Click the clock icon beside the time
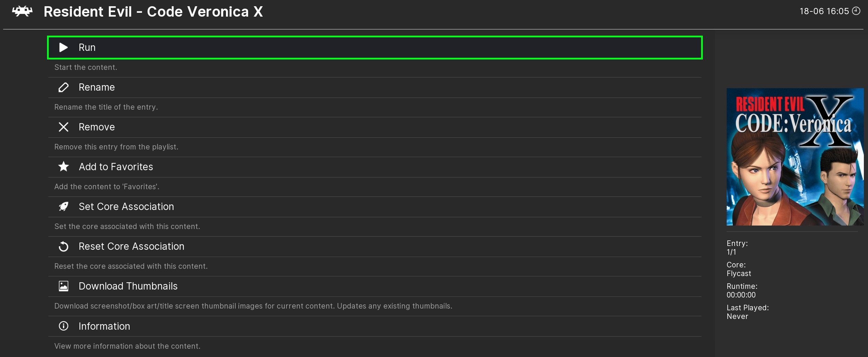868x357 pixels. (856, 11)
